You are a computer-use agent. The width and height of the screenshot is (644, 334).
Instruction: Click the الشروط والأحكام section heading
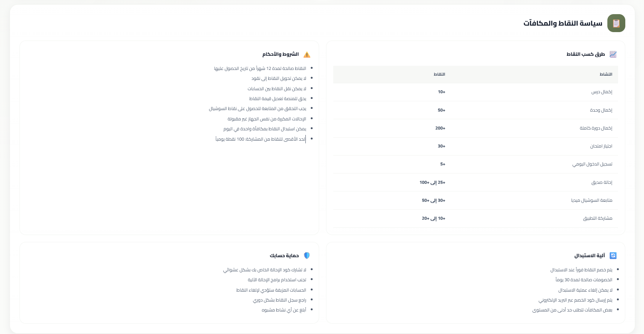(280, 54)
